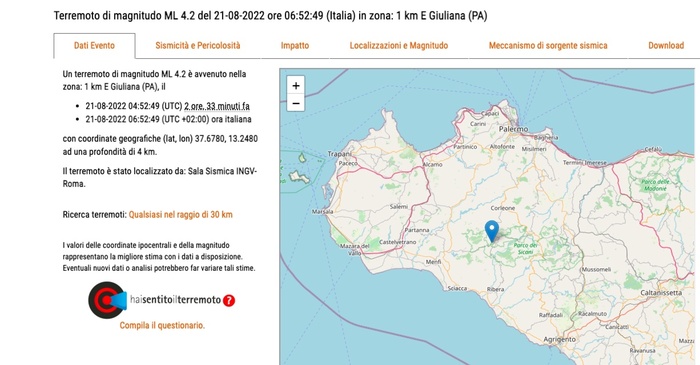Open Qualsiasi nel raggio di 30 km link

[181, 215]
